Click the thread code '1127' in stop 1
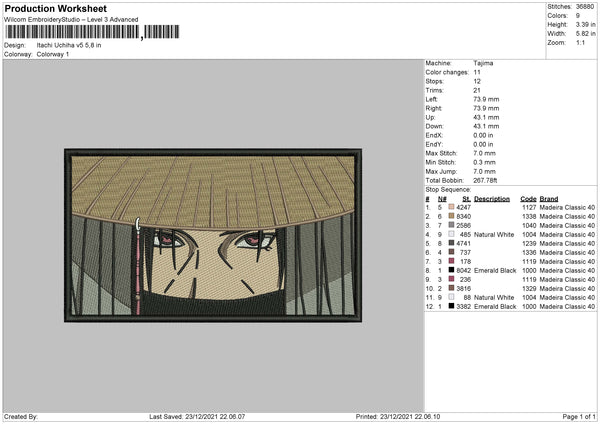600x424 pixels. pos(529,207)
